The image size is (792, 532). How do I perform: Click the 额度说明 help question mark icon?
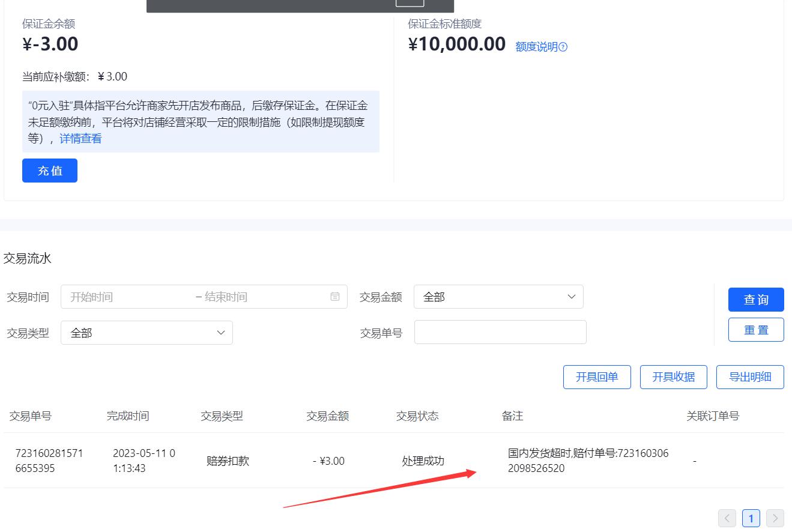point(564,46)
